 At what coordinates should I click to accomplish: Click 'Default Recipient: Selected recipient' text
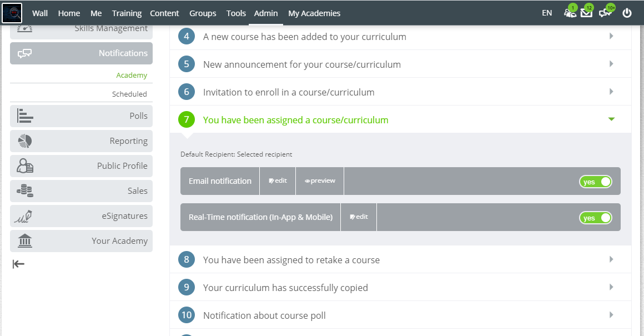pos(236,154)
